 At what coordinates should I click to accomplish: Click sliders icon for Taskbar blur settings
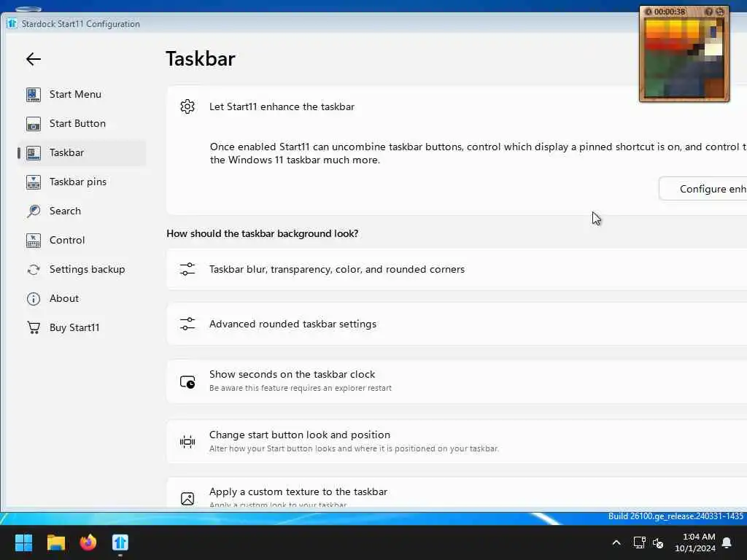tap(187, 269)
